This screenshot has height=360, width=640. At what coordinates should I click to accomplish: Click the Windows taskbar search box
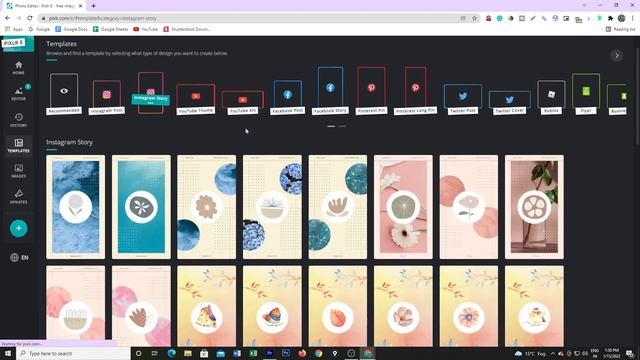73,353
